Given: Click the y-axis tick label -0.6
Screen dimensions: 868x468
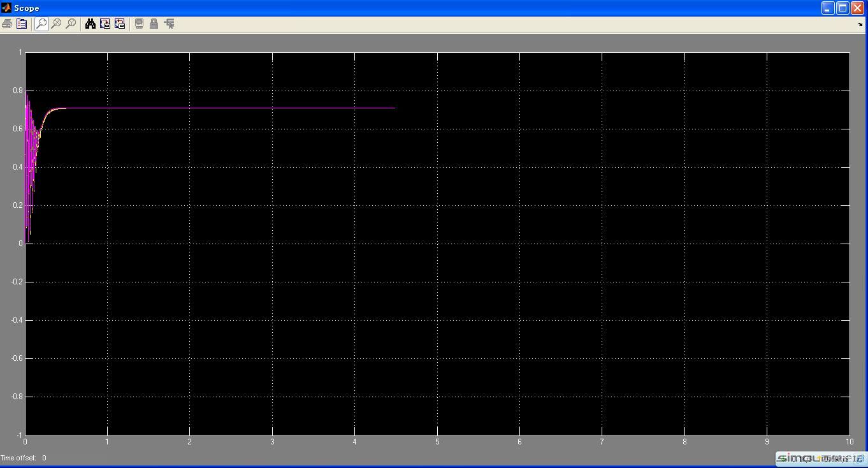Looking at the screenshot, I should click(x=17, y=358).
